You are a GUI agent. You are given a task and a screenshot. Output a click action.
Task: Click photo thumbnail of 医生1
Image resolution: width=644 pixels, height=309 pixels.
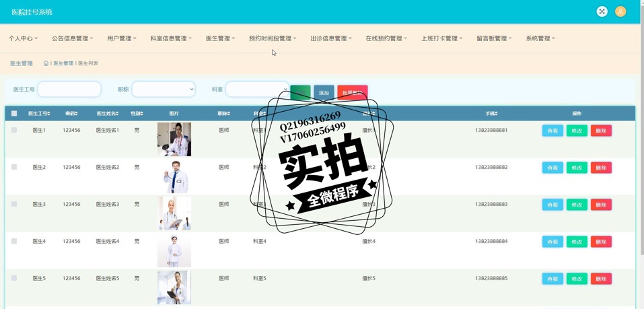(174, 139)
